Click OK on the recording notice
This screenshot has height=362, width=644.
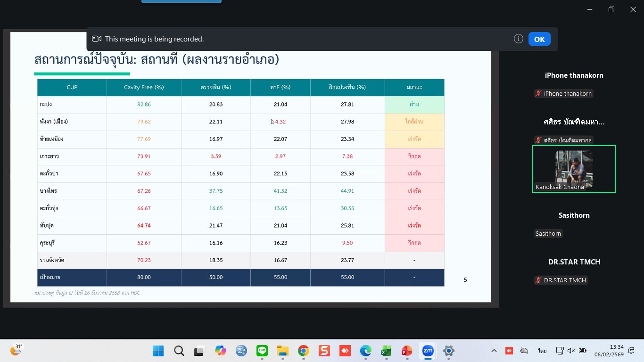pos(539,39)
